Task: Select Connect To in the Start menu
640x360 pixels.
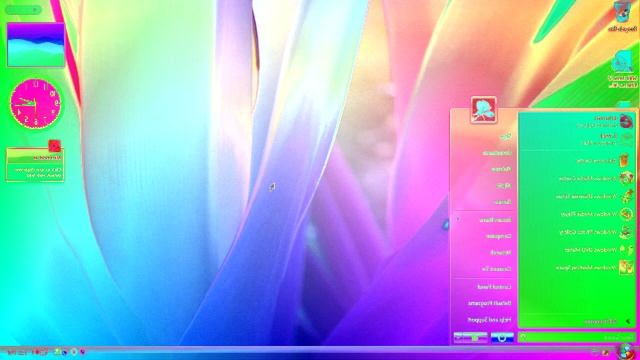Action: pos(496,269)
